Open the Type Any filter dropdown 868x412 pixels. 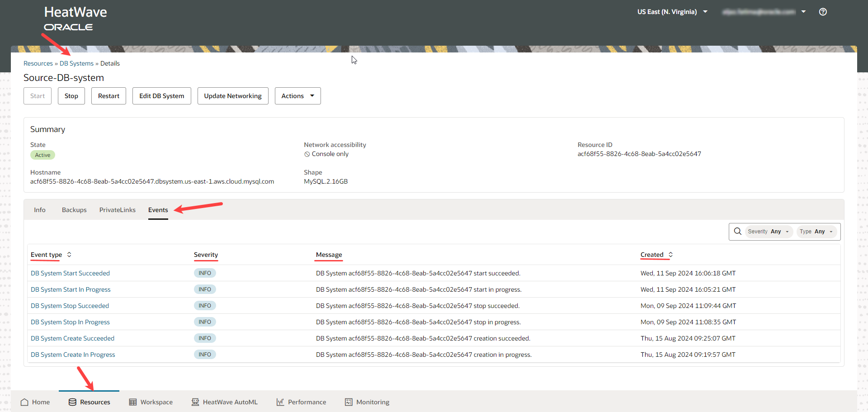point(816,232)
